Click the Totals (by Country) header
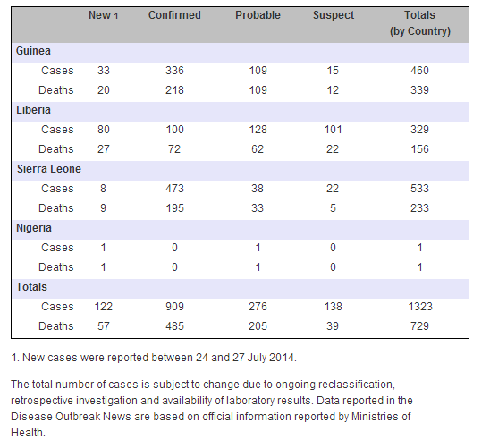This screenshot has height=448, width=490. pyautogui.click(x=419, y=23)
